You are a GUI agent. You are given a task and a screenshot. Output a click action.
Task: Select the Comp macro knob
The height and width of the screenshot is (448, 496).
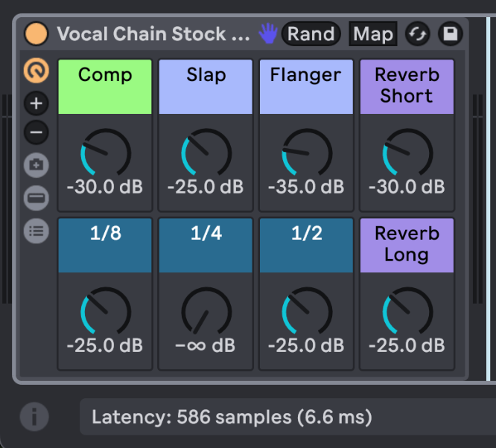106,153
